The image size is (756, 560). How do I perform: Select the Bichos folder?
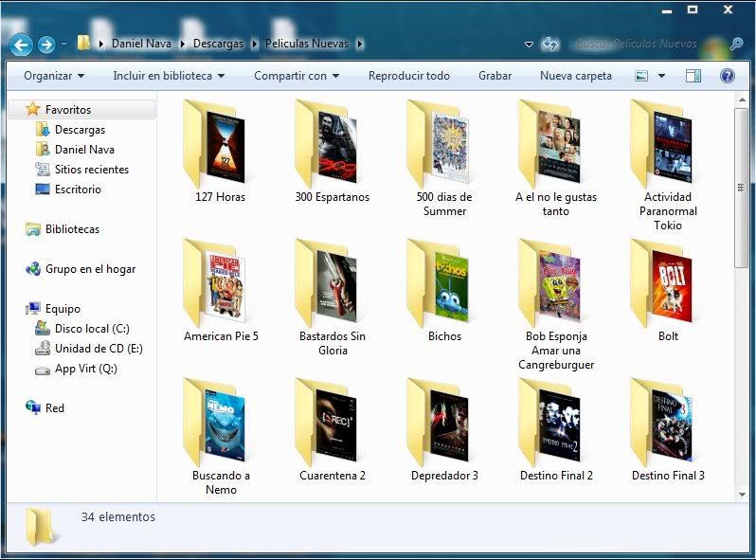point(444,290)
